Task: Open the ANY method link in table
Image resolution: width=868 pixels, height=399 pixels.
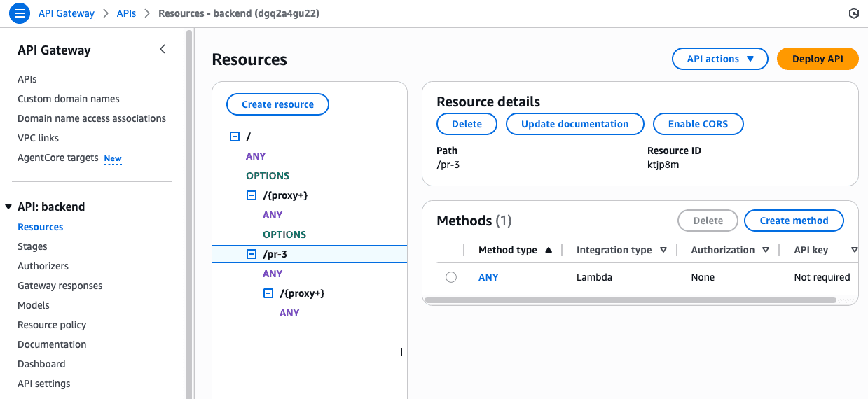Action: click(488, 277)
